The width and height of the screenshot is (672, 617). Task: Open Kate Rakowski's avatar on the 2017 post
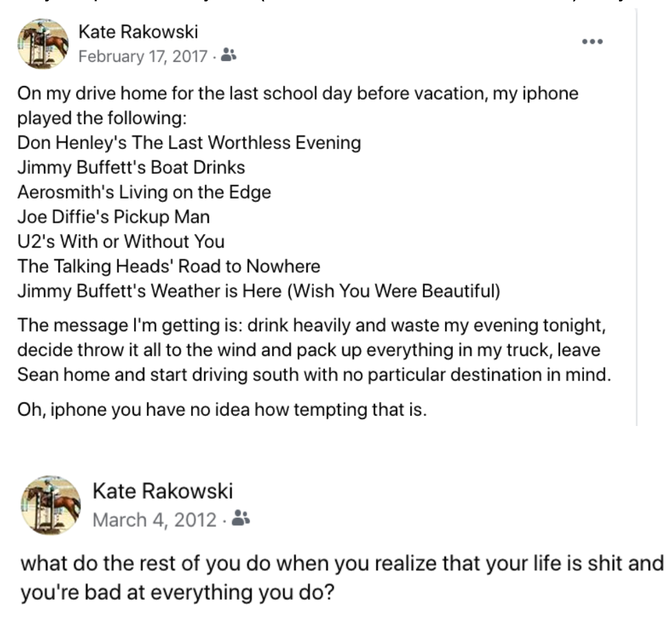point(43,44)
